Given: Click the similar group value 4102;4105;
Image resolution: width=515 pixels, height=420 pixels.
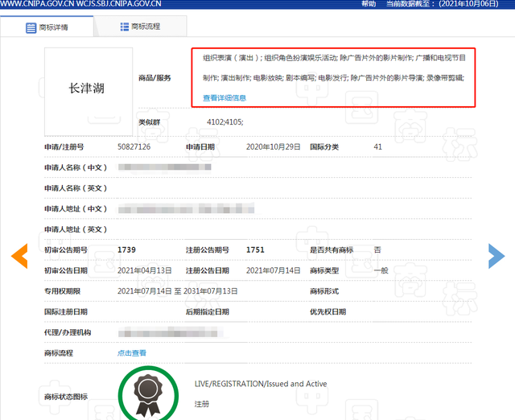Looking at the screenshot, I should pyautogui.click(x=225, y=121).
